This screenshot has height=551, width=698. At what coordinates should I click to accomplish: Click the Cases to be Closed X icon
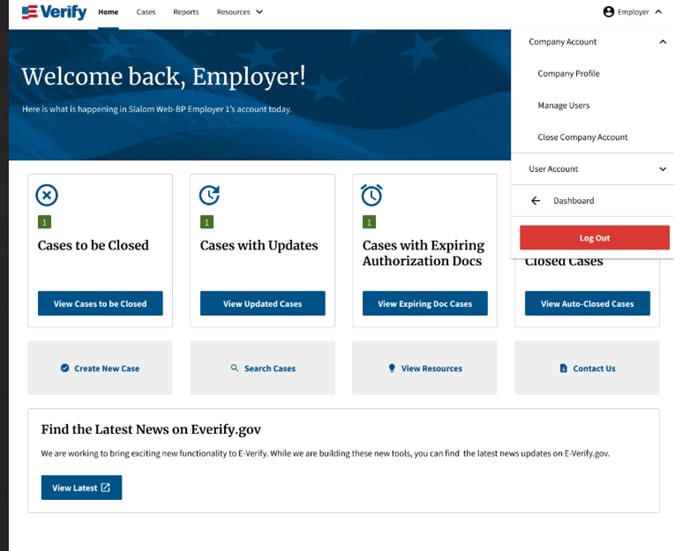coord(47,195)
